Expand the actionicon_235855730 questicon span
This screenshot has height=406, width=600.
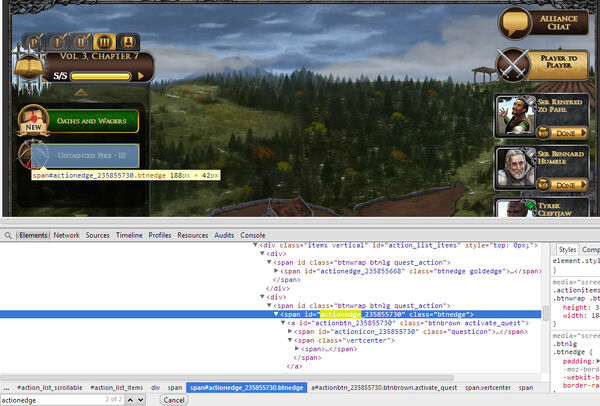[x=290, y=331]
